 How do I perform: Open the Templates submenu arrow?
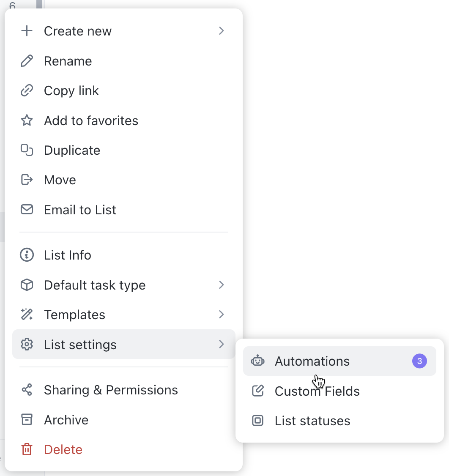[221, 315]
